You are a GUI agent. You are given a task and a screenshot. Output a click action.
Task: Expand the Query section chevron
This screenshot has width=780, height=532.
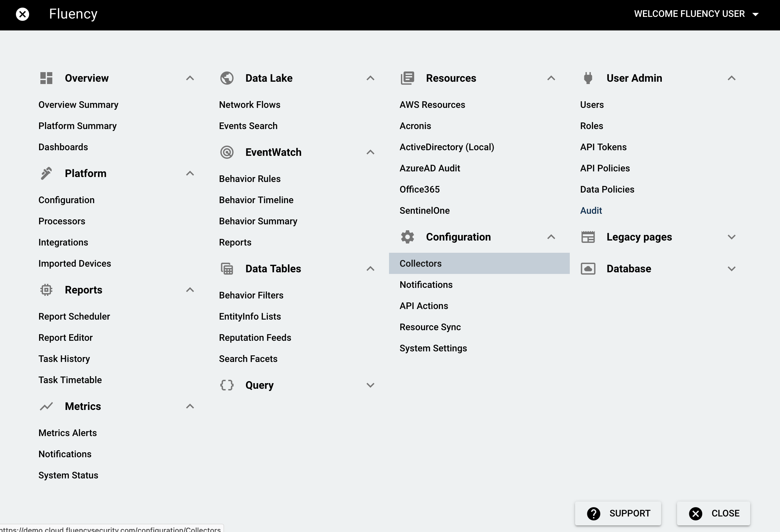pyautogui.click(x=370, y=385)
